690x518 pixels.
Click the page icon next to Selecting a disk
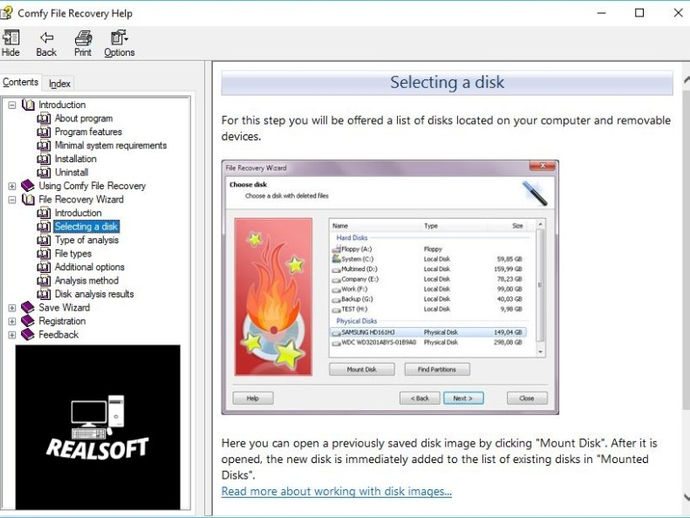[x=44, y=227]
